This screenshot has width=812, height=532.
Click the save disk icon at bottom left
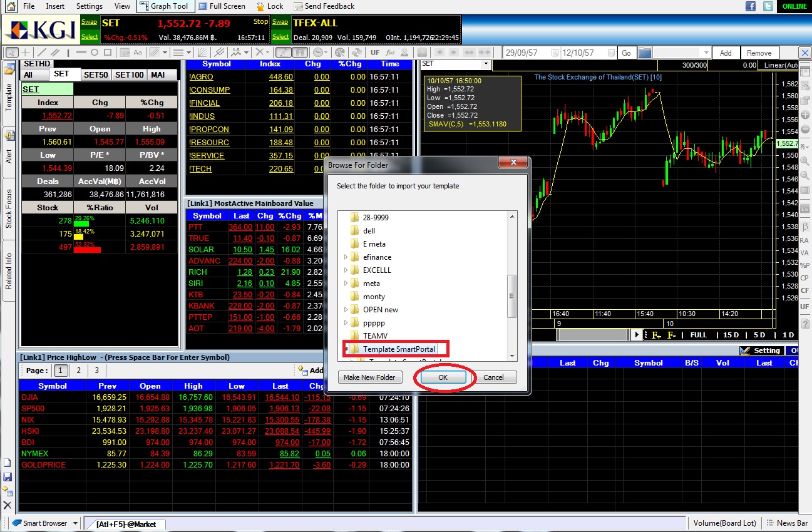(x=8, y=477)
